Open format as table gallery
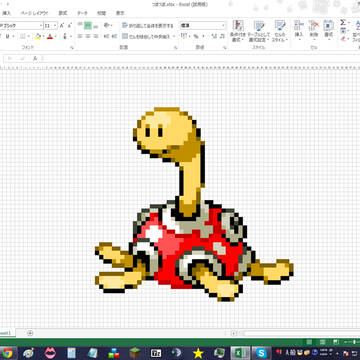This screenshot has width=360, height=360. [x=258, y=31]
